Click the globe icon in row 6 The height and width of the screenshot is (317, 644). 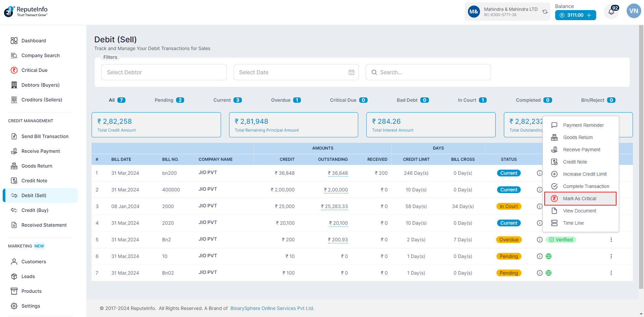coord(549,257)
